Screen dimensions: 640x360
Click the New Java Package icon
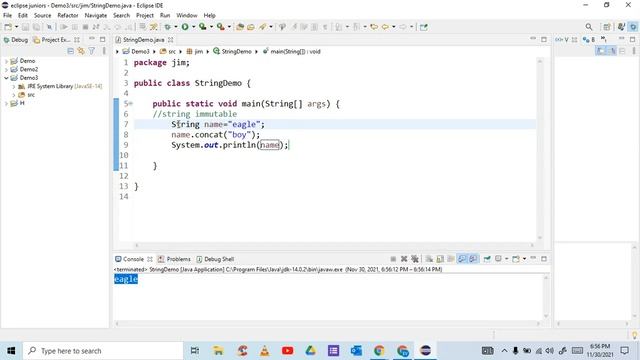pos(240,27)
